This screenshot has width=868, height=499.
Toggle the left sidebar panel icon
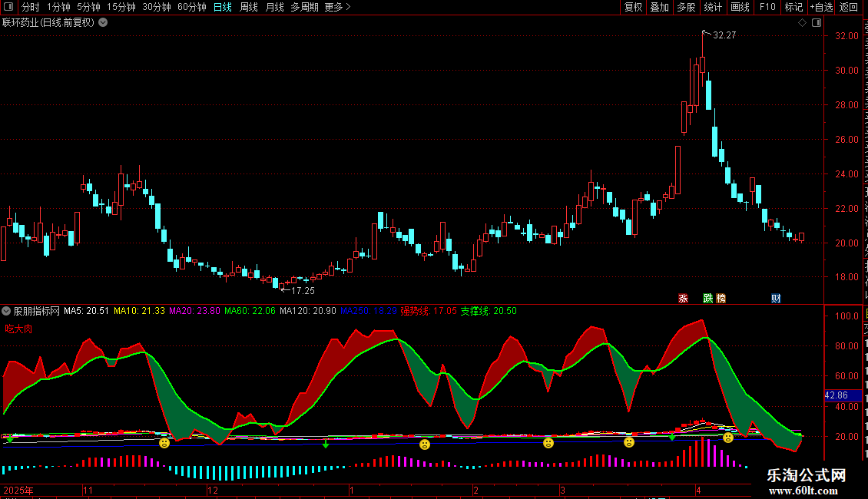pyautogui.click(x=8, y=7)
